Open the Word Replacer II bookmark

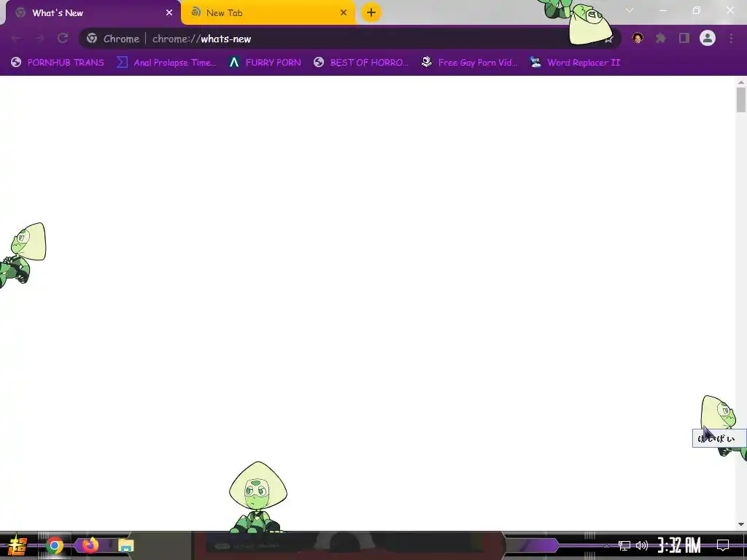[x=575, y=63]
